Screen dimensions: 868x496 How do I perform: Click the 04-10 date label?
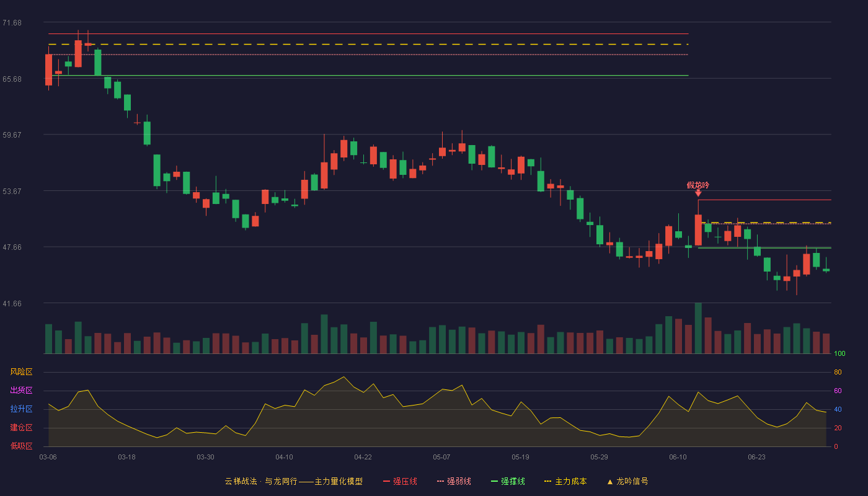point(284,457)
